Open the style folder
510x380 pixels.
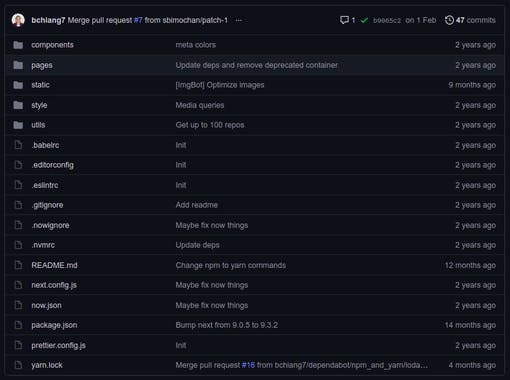point(39,105)
